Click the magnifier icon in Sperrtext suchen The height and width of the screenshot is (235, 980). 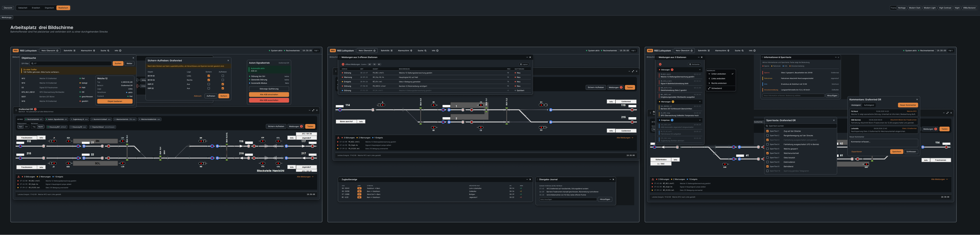click(767, 126)
